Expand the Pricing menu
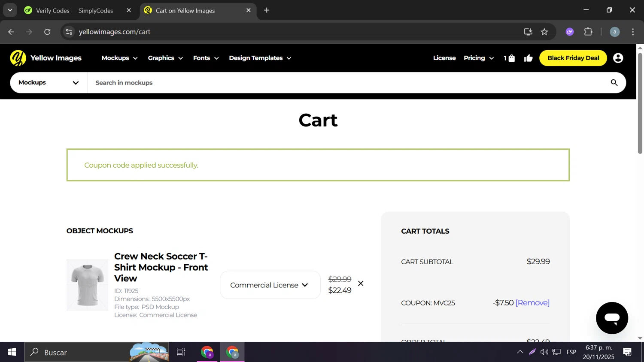The image size is (644, 362). tap(479, 58)
